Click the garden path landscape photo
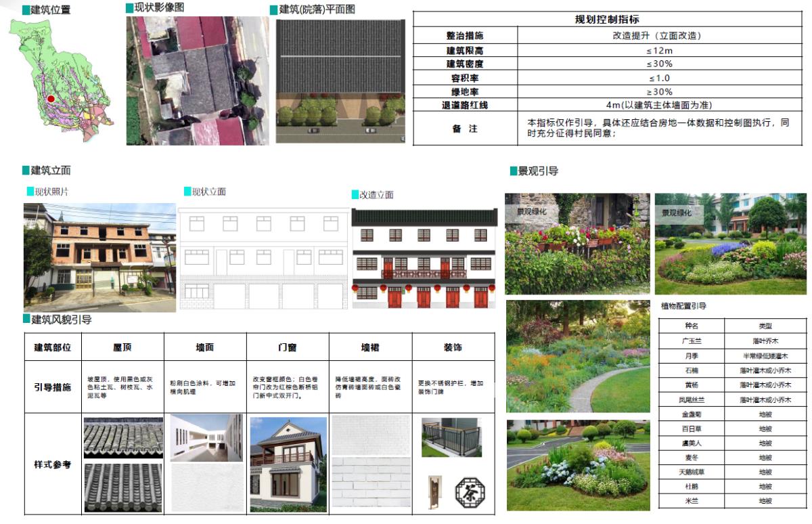The image size is (812, 524). pyautogui.click(x=577, y=357)
